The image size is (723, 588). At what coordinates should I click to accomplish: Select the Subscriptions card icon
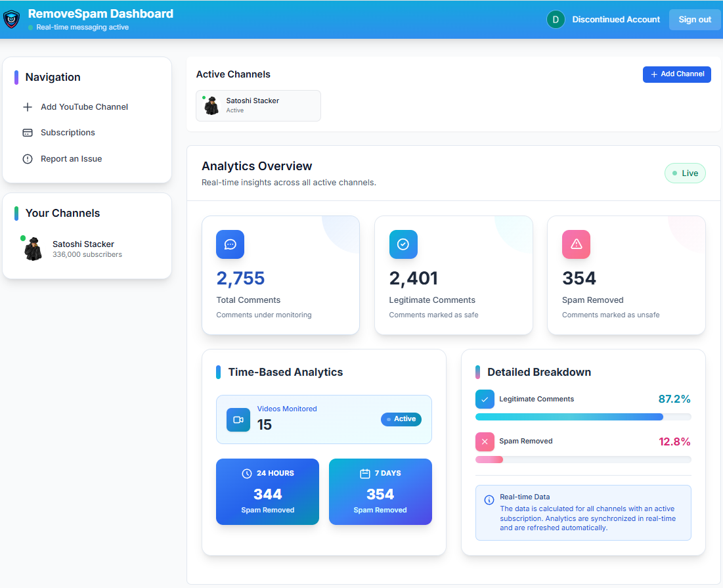(x=28, y=133)
